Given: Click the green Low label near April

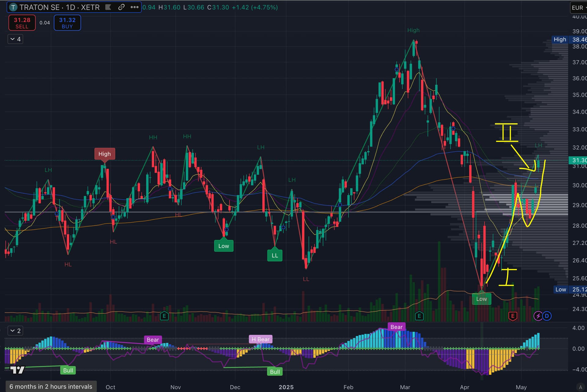Looking at the screenshot, I should click(481, 299).
